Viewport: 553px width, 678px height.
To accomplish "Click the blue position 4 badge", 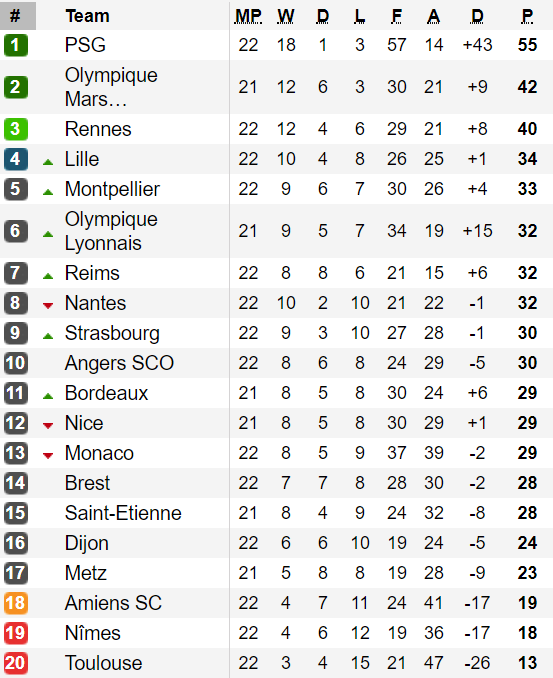I will point(16,159).
